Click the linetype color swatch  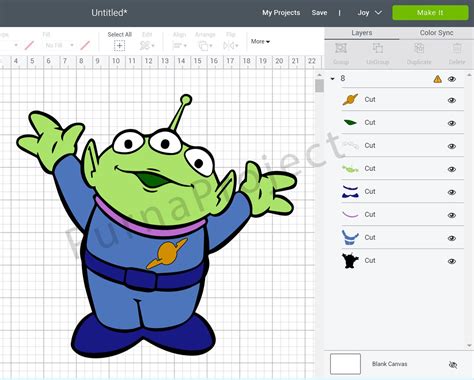click(29, 45)
